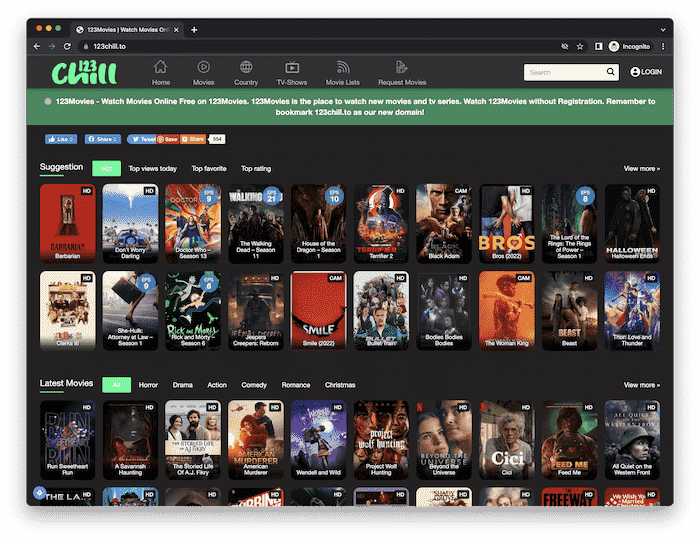This screenshot has height=541, width=700.
Task: Open the Smile (2022) poster
Action: click(x=318, y=311)
